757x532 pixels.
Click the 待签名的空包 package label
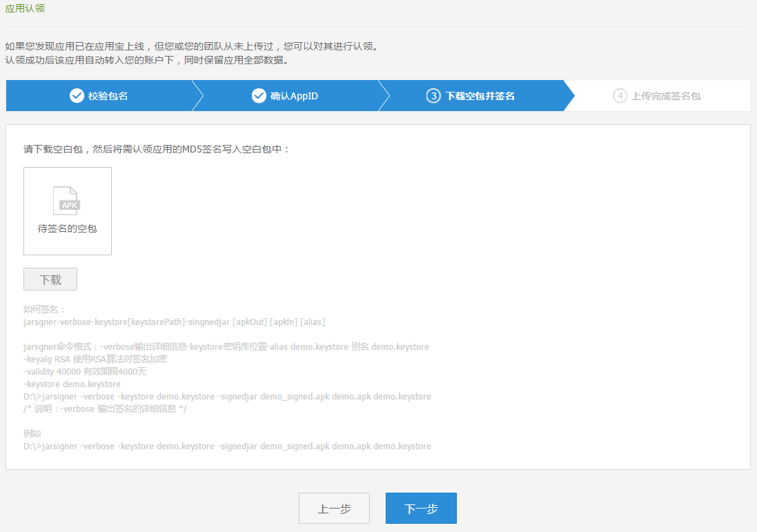tap(67, 228)
